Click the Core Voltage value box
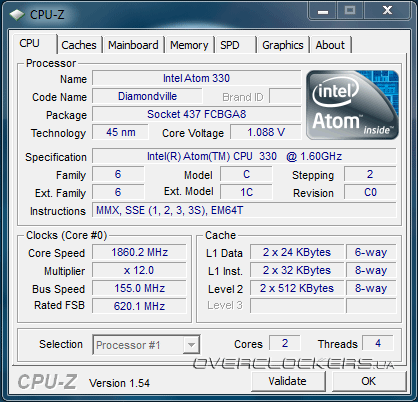Viewport: 418px width, 402px height. (x=266, y=132)
